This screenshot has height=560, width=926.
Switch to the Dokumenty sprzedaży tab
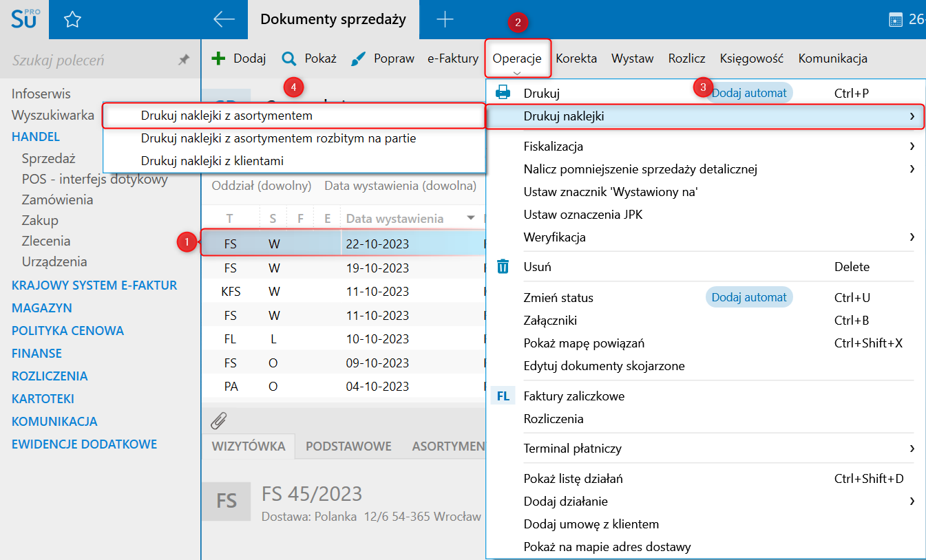[x=333, y=19]
